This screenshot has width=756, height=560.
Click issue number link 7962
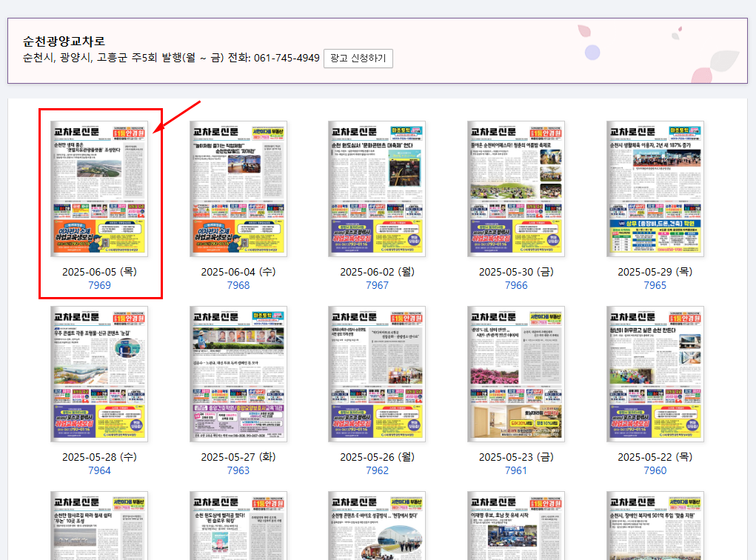click(x=376, y=470)
